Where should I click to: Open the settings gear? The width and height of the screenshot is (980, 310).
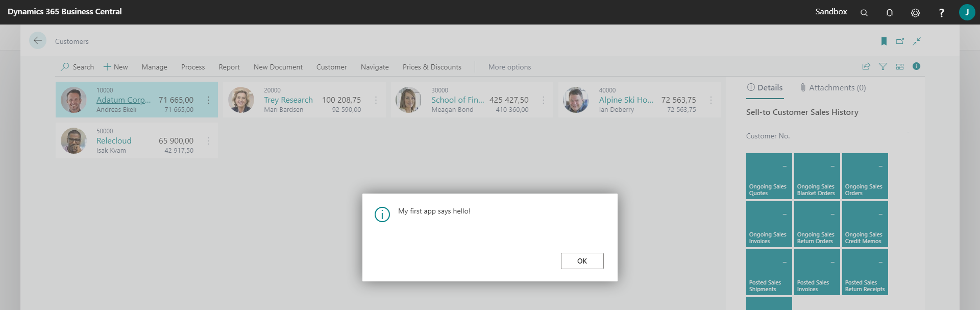point(915,13)
